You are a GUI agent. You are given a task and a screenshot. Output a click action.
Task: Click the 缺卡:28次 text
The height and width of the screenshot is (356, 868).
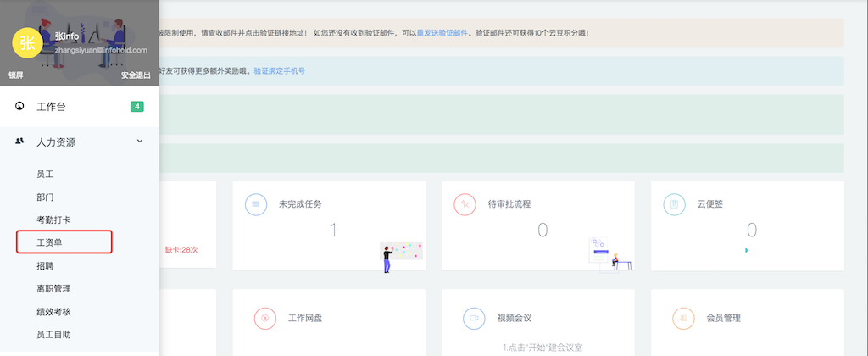[x=181, y=250]
